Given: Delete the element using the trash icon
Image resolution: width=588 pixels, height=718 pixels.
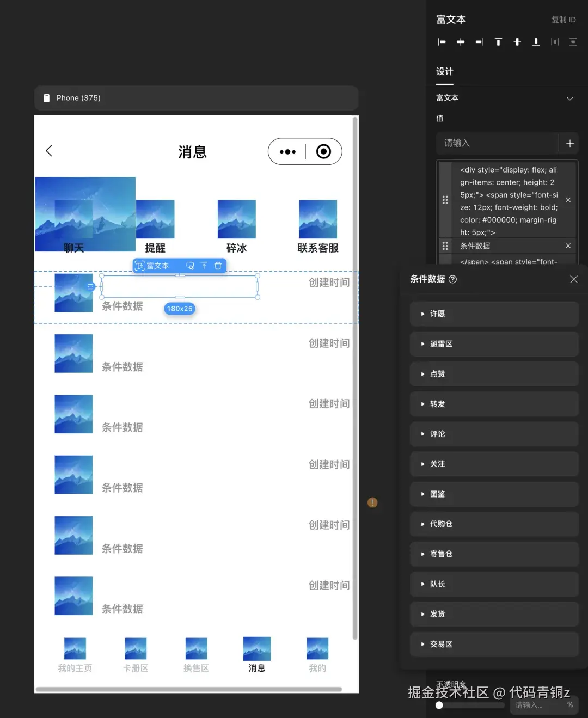Looking at the screenshot, I should [x=218, y=266].
